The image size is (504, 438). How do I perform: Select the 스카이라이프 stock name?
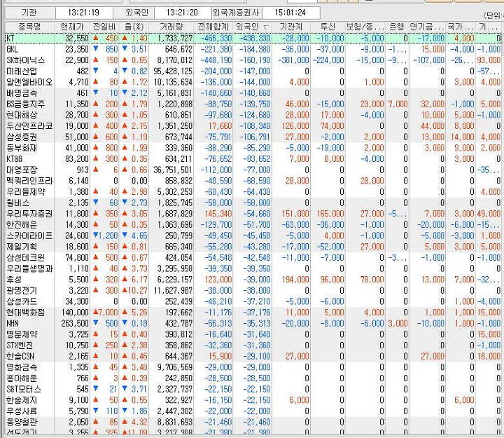pyautogui.click(x=29, y=235)
